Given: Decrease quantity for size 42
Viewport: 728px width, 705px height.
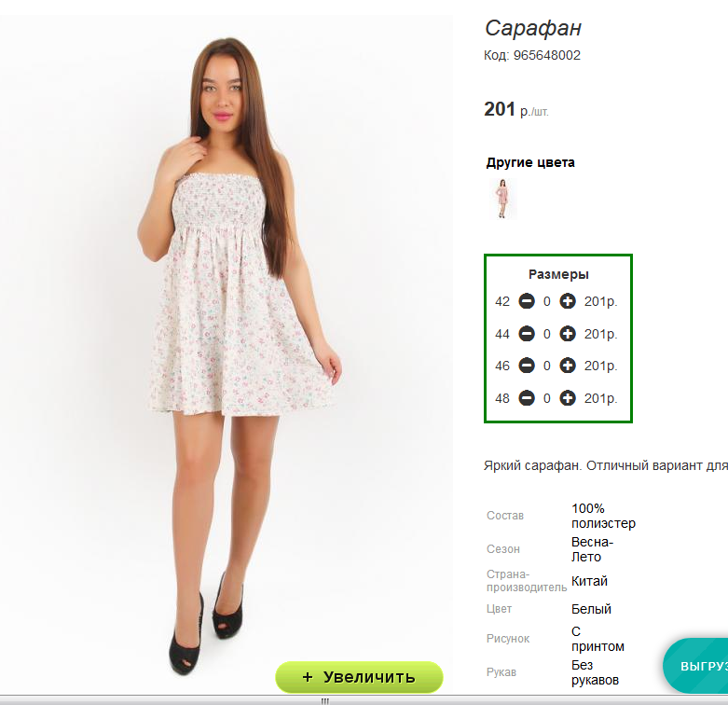Looking at the screenshot, I should tap(527, 301).
